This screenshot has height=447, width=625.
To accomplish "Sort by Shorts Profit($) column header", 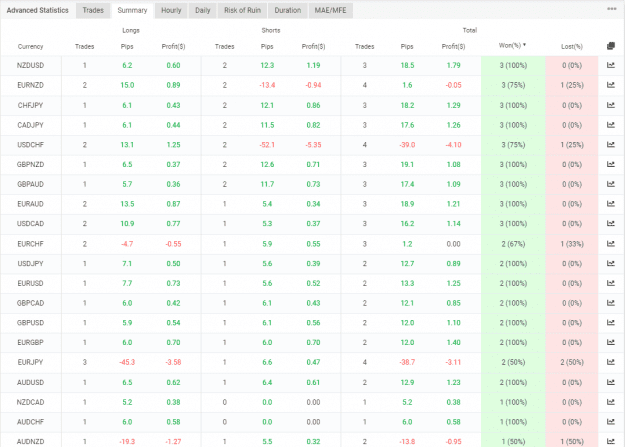I will tap(313, 47).
